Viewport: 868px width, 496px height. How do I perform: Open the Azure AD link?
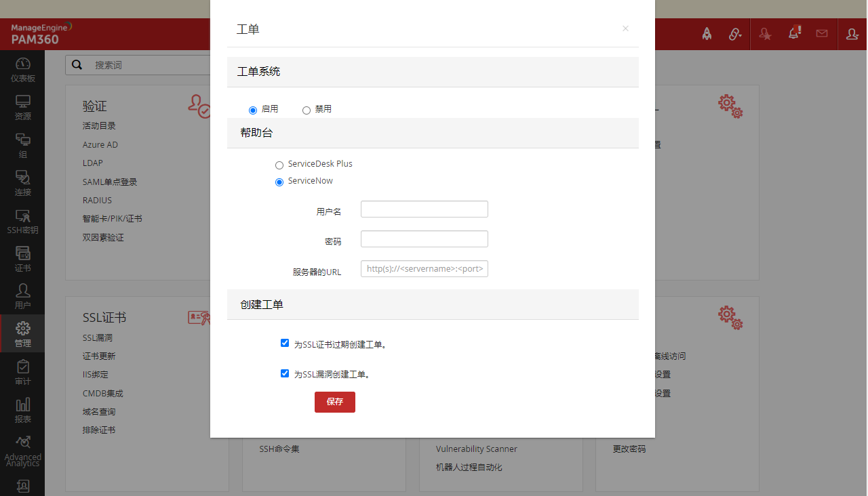point(100,144)
